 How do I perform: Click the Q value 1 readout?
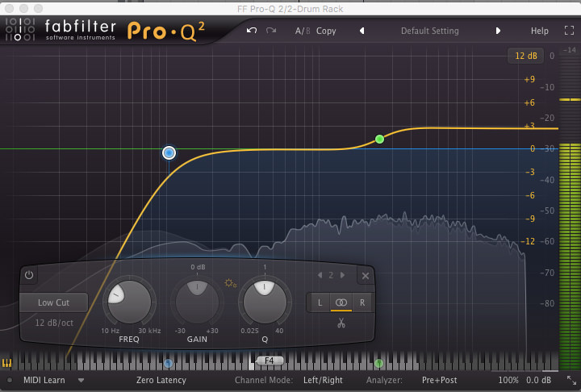[x=265, y=267]
